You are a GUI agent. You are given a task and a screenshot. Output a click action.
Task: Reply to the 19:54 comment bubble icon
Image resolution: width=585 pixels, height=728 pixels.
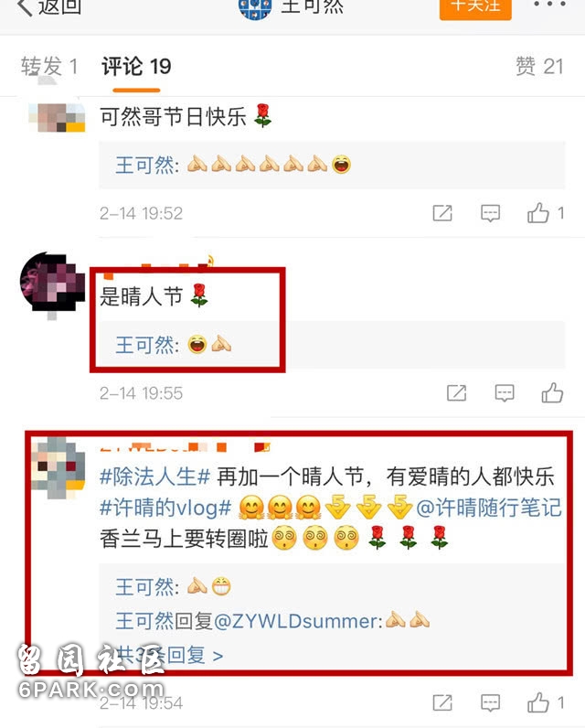490,702
